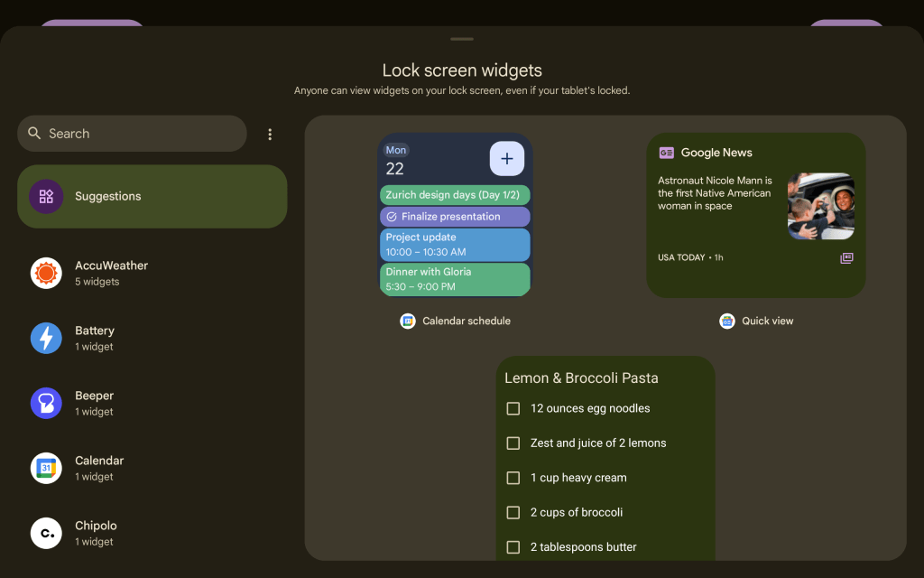
Task: Select the Dinner with Gloria event
Action: [455, 279]
